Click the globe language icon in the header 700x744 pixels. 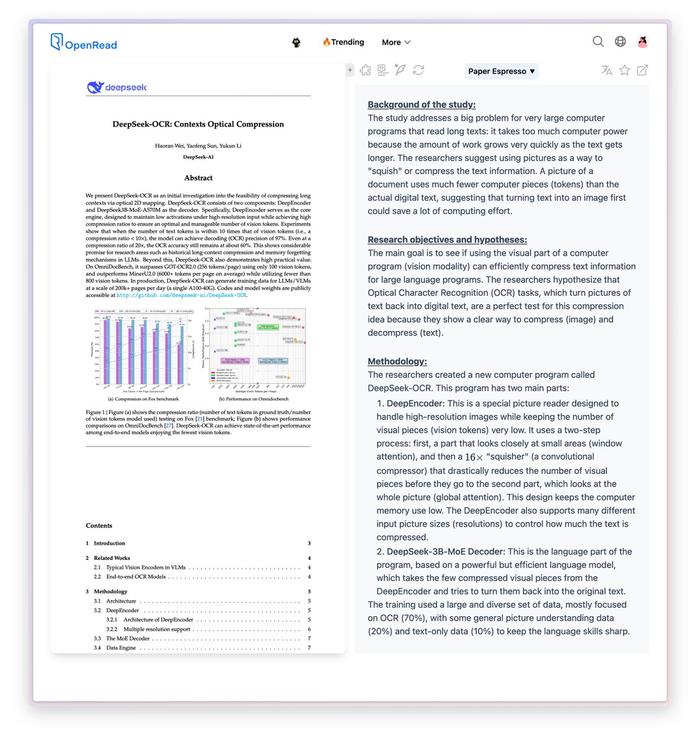(x=621, y=41)
